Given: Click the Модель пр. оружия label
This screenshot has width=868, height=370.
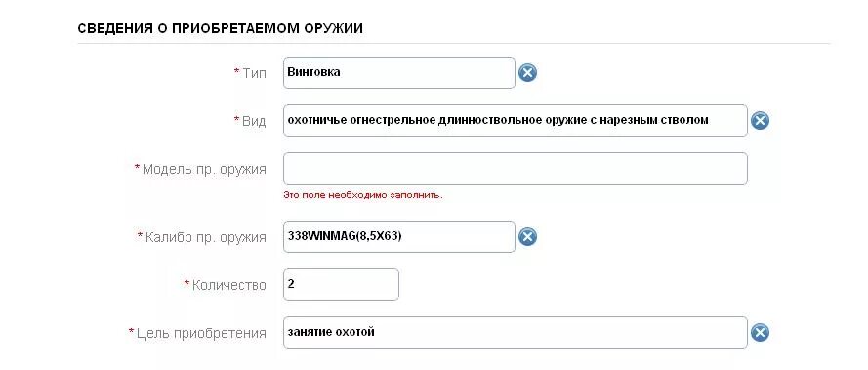Looking at the screenshot, I should [204, 169].
